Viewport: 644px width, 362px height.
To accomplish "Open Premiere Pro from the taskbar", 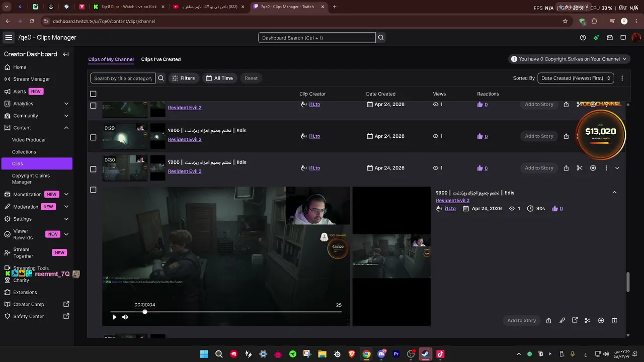I will [x=396, y=354].
